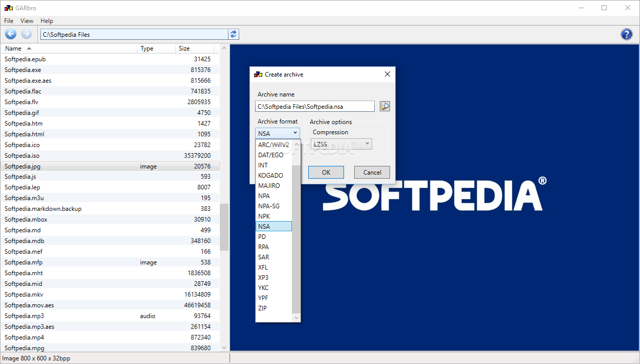
Task: Select the Softpedia.flac file
Action: (x=109, y=91)
